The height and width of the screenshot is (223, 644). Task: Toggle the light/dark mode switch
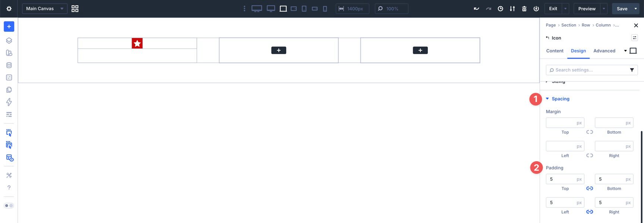[9, 206]
